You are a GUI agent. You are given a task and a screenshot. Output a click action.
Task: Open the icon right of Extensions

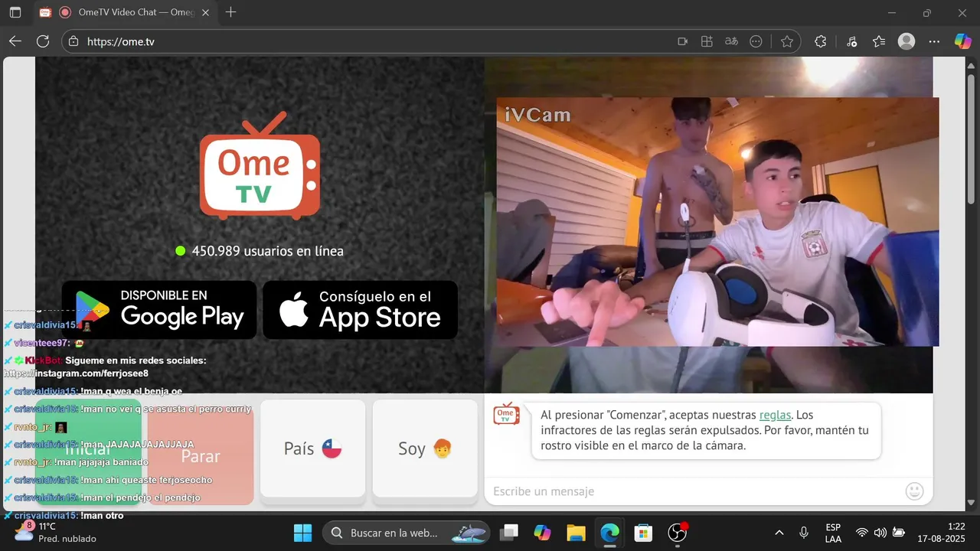pos(852,41)
